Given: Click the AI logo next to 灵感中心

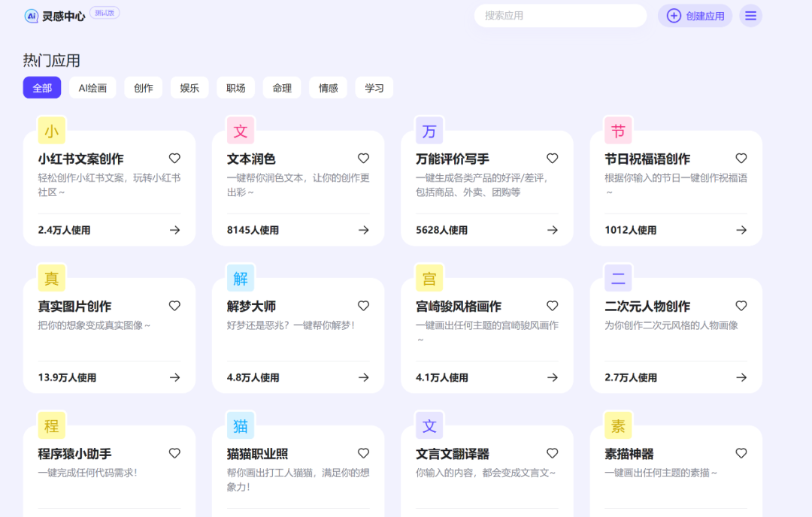Looking at the screenshot, I should [30, 14].
